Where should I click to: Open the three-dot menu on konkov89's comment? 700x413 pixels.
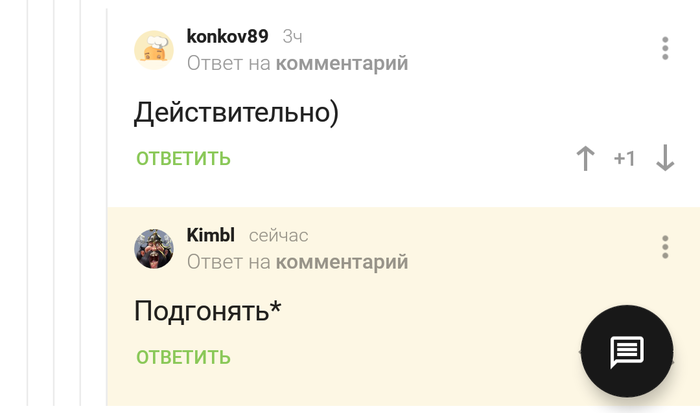665,49
